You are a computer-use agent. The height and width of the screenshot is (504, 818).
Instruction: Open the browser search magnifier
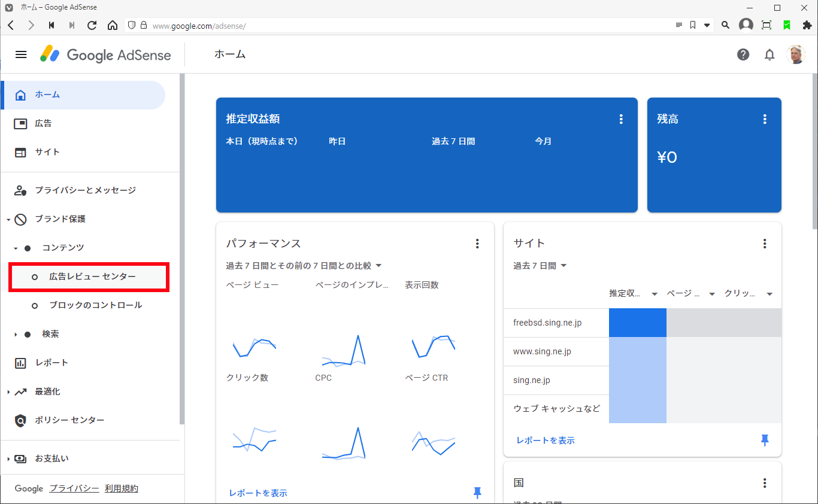pos(725,25)
